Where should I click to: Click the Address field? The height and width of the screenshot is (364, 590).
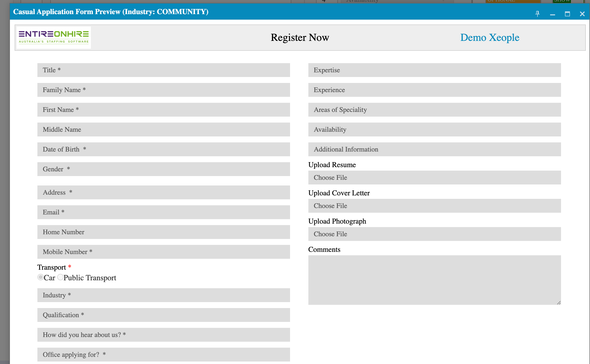[163, 192]
